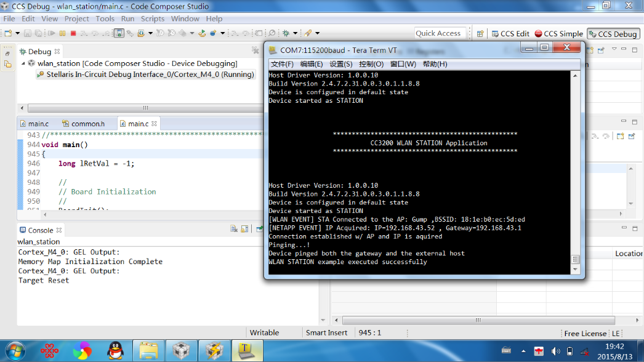644x362 pixels.
Task: Open the Scripts menu
Action: 152,18
